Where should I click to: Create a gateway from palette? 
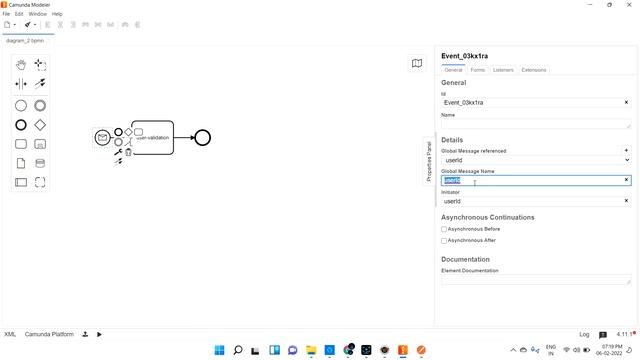40,125
